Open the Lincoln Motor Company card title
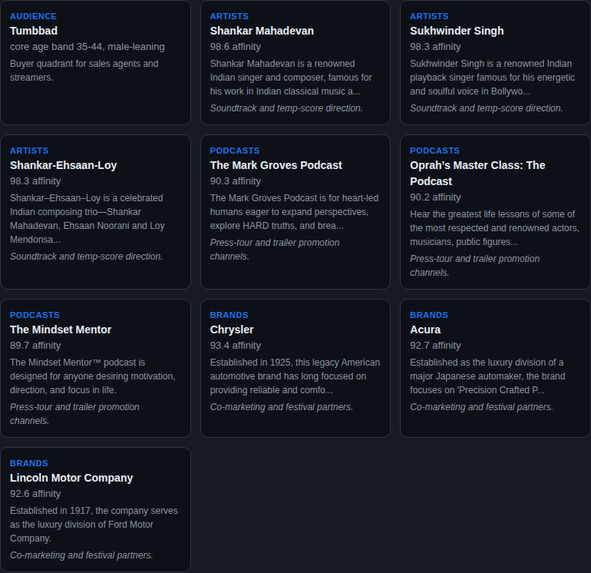 pos(71,478)
